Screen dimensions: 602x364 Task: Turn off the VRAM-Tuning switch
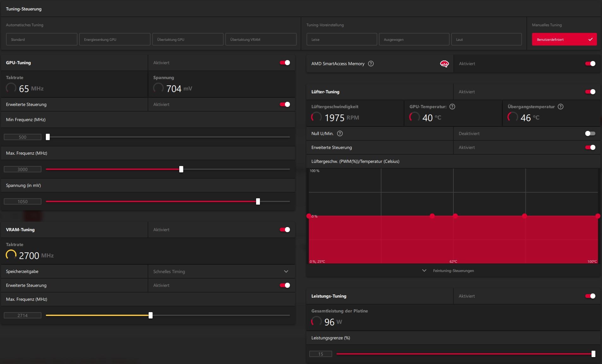coord(285,230)
